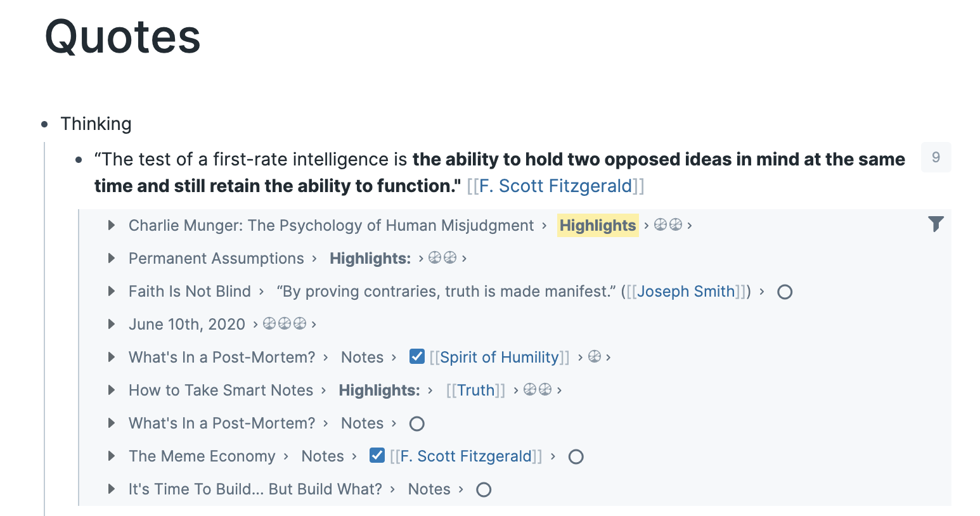Screen dimensions: 980x516
Task: Uncheck the Spirit of Humility checkbox
Action: click(416, 356)
